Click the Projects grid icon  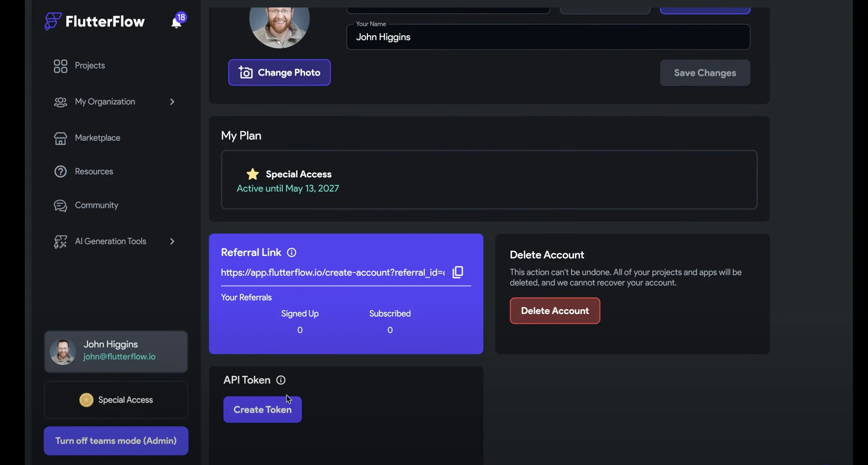(60, 66)
